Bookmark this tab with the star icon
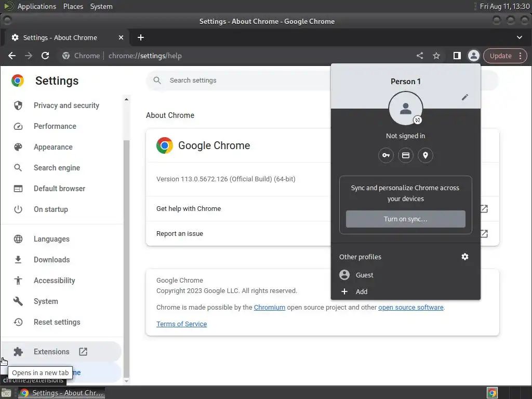Image resolution: width=532 pixels, height=399 pixels. (436, 56)
